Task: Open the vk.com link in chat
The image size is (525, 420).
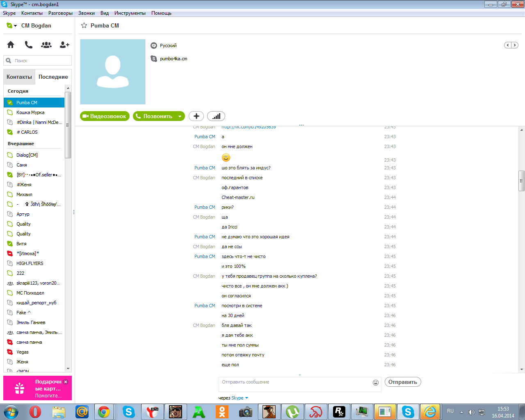Action: (249, 128)
